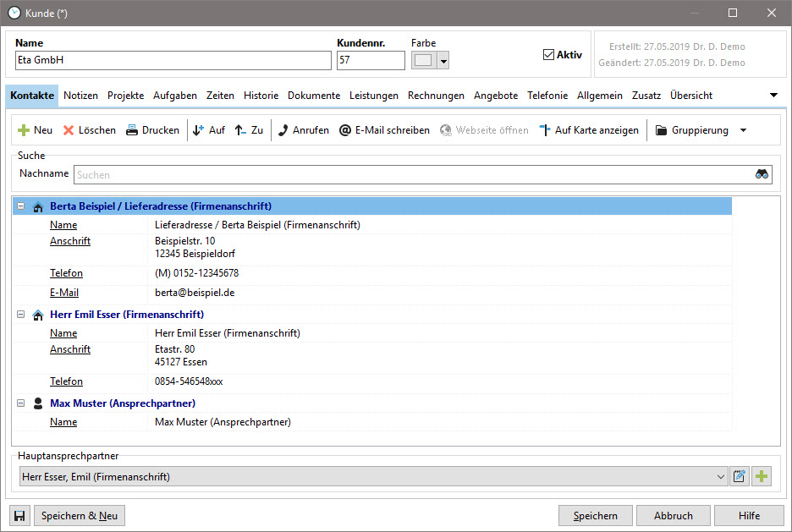Click the floppy disk save icon

point(19,516)
